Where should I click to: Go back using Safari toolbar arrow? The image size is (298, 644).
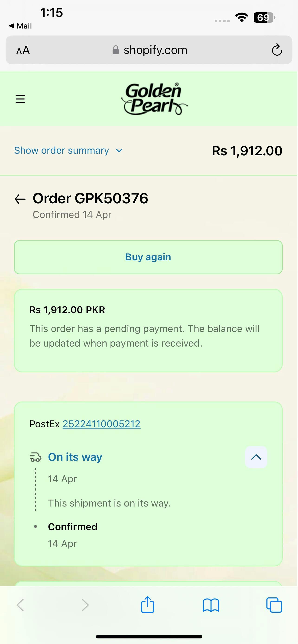coord(20,605)
